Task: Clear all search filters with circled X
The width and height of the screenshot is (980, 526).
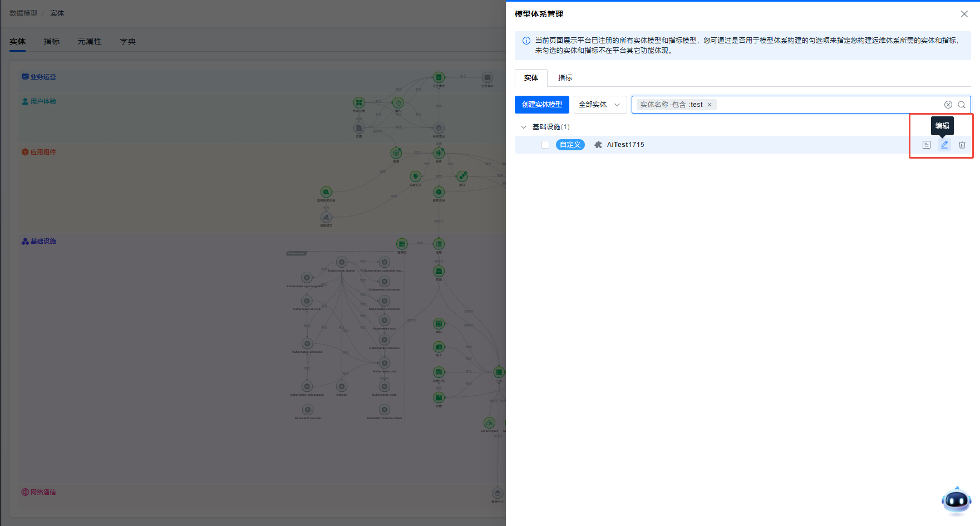Action: [948, 105]
